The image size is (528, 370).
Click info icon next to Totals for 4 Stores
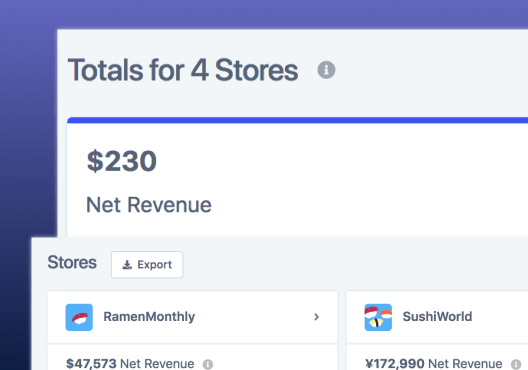point(326,70)
